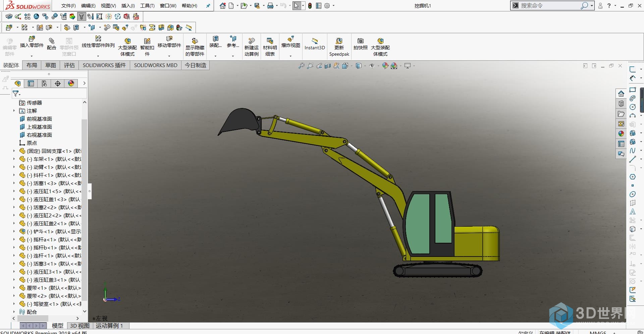Click Update Speedpak (更新 Speedpak) button
The image size is (644, 334).
point(339,47)
